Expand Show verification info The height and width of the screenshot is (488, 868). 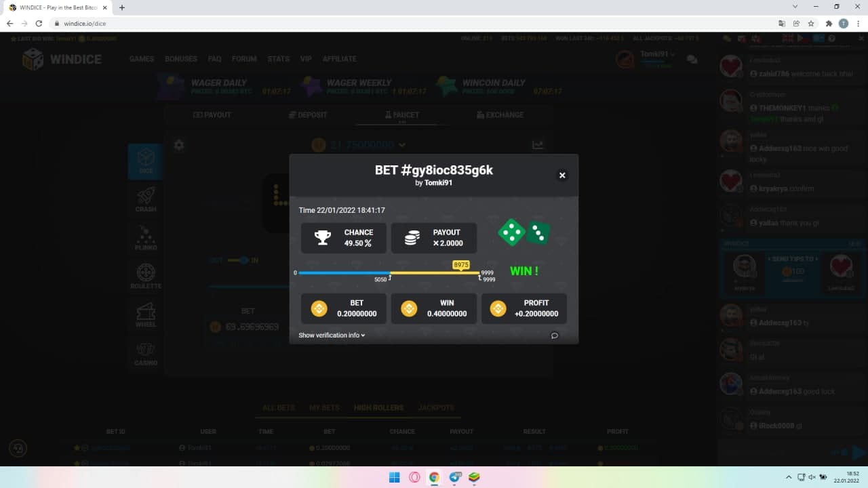[x=332, y=335]
